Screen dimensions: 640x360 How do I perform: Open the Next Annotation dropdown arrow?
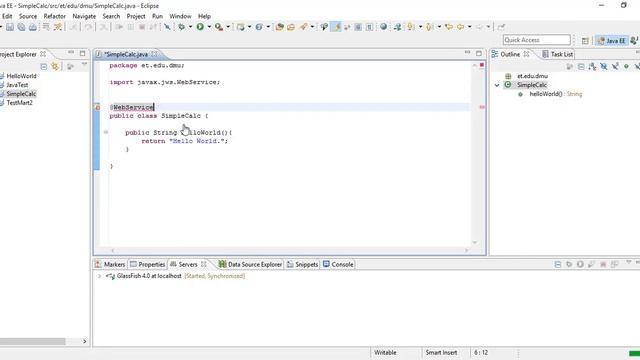420,27
